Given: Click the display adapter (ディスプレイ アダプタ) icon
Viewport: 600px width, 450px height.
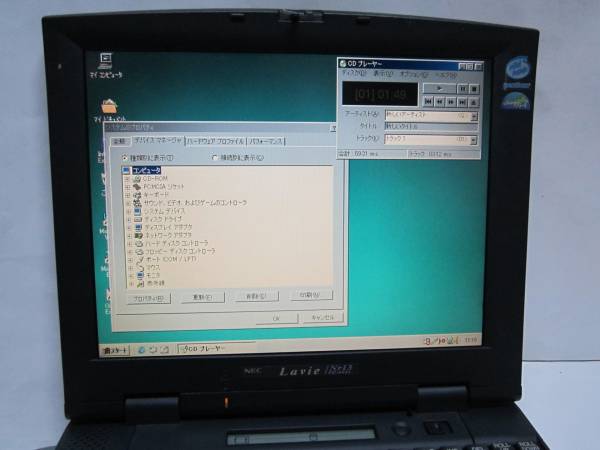Looking at the screenshot, I should (139, 227).
